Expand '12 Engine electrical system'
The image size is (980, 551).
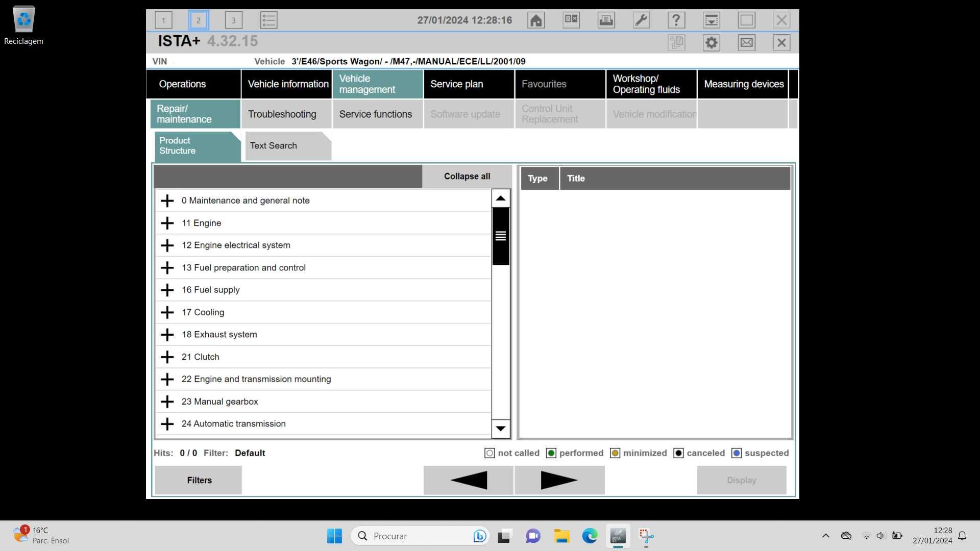coord(167,245)
